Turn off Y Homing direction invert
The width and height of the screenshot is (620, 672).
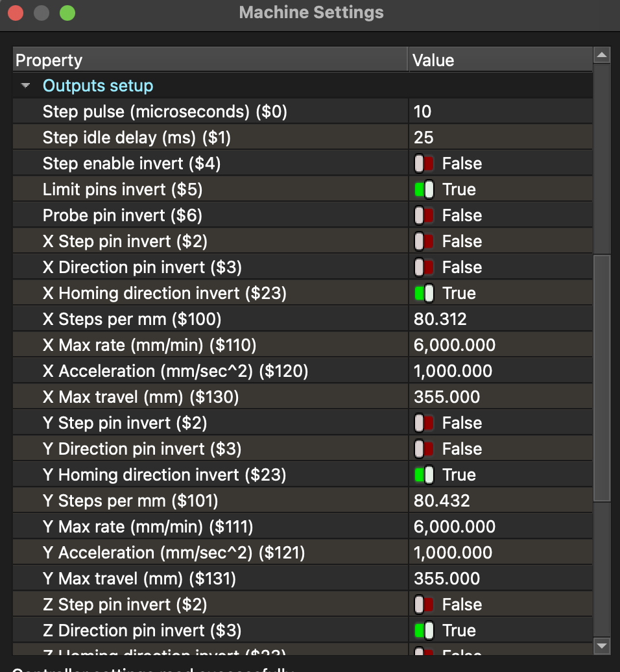coord(424,475)
